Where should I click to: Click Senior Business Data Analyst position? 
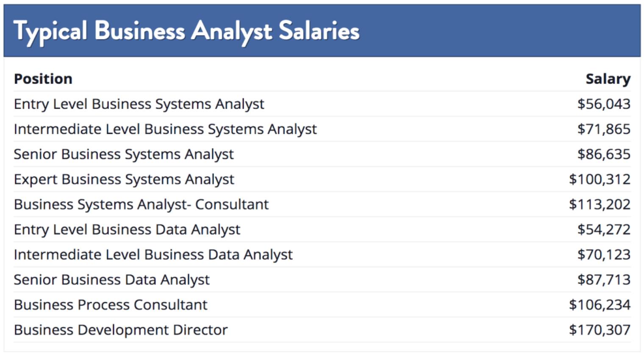(x=112, y=280)
